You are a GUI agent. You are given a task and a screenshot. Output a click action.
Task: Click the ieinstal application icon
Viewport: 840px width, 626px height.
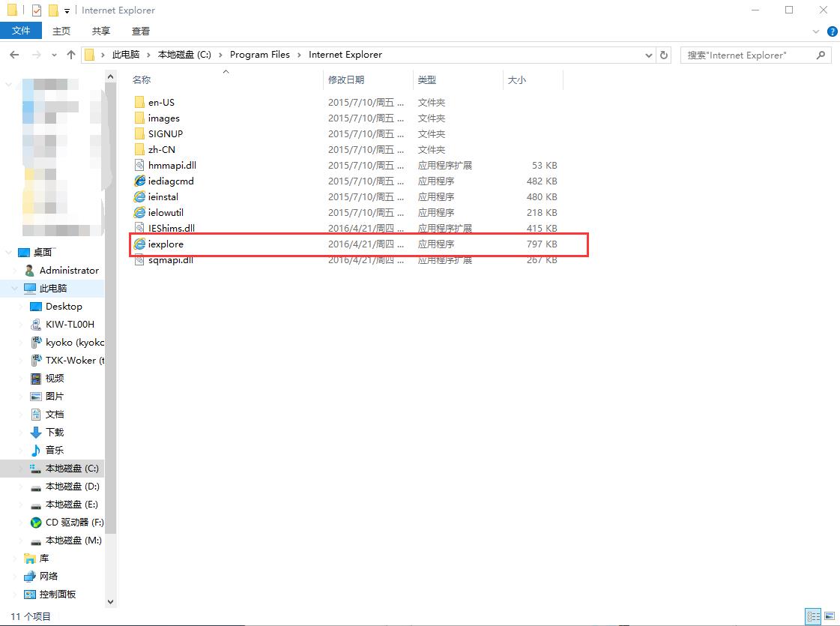(x=139, y=197)
